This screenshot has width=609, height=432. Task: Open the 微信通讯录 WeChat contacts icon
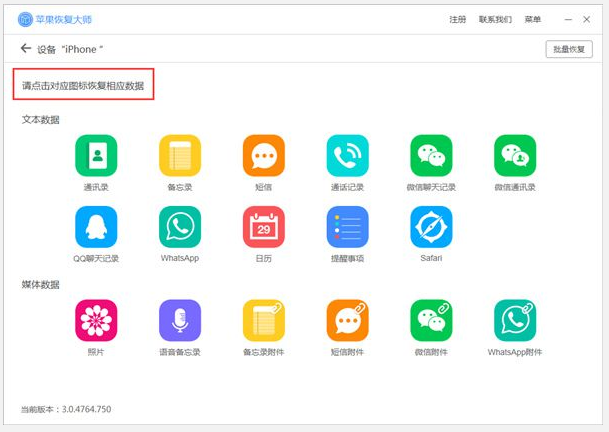(x=515, y=155)
